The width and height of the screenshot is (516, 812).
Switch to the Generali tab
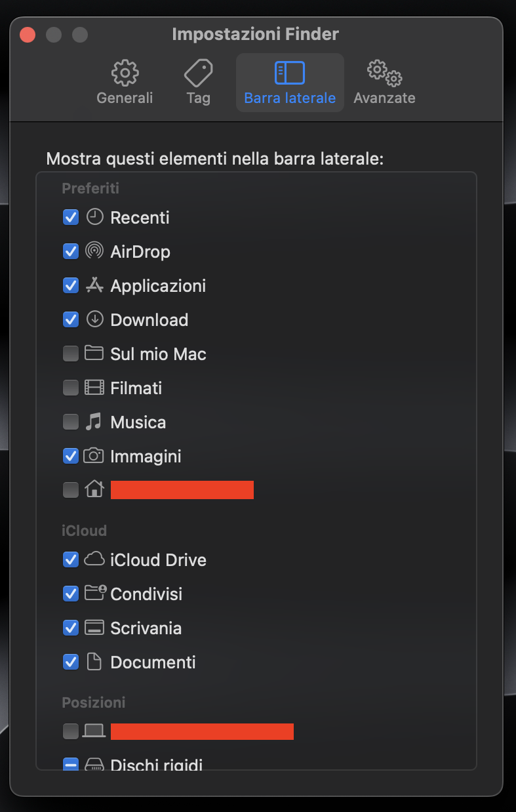124,82
